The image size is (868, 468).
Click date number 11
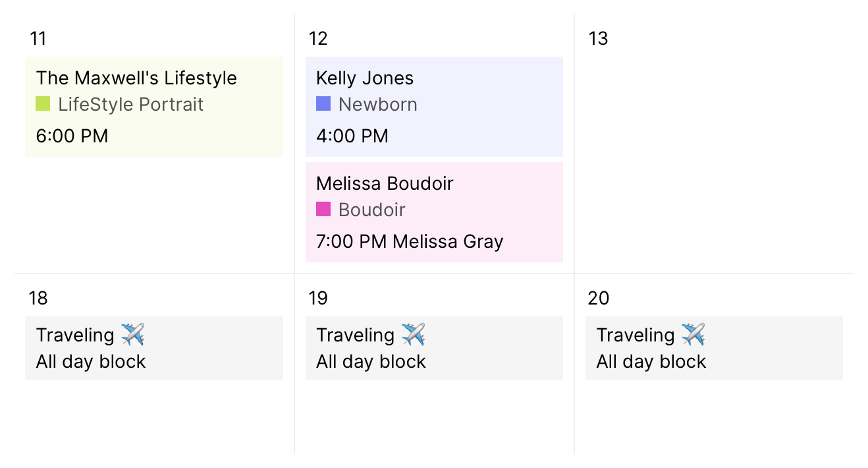tap(38, 39)
